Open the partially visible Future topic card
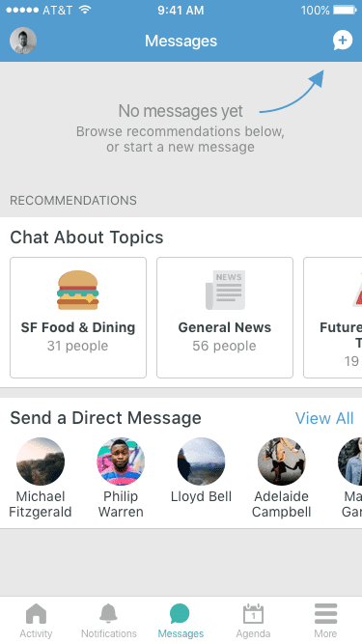The image size is (362, 644). (x=333, y=318)
